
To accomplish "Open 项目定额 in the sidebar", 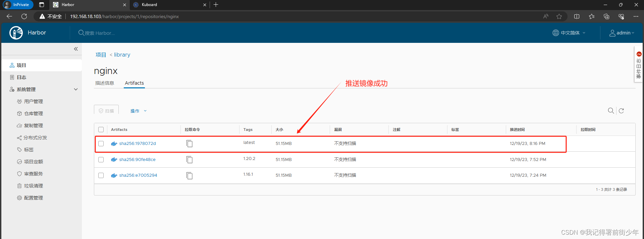I will point(33,162).
